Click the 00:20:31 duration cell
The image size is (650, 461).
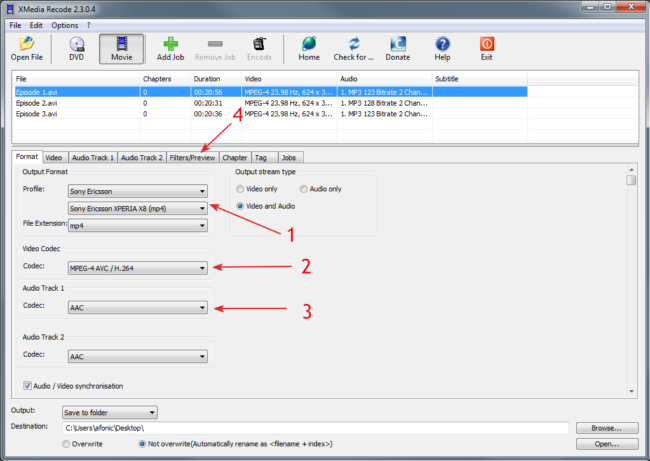point(208,103)
